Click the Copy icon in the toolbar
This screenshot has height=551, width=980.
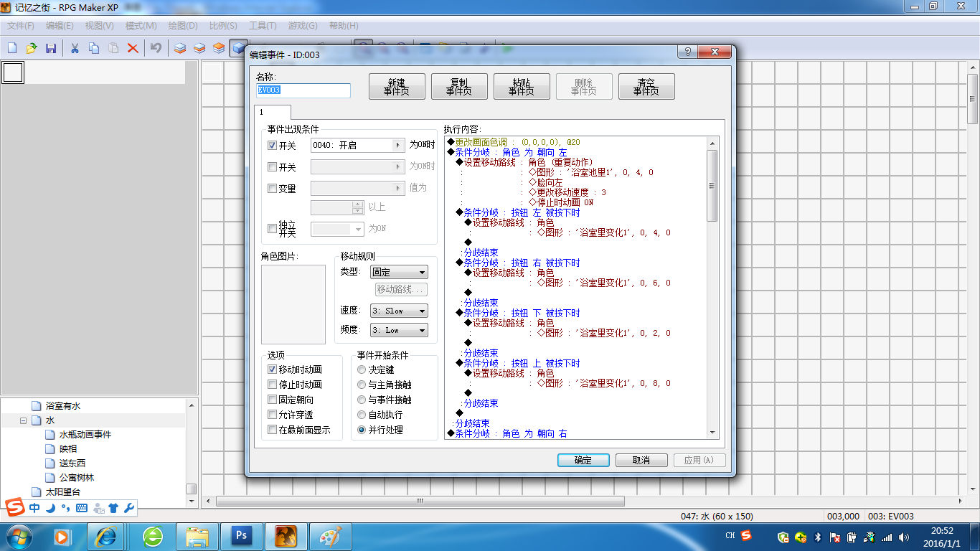[94, 48]
